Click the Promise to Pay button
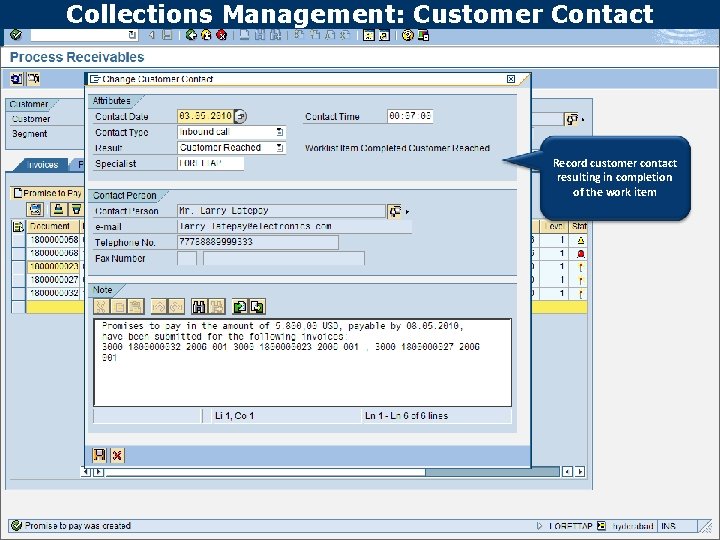This screenshot has width=720, height=540. pyautogui.click(x=47, y=193)
